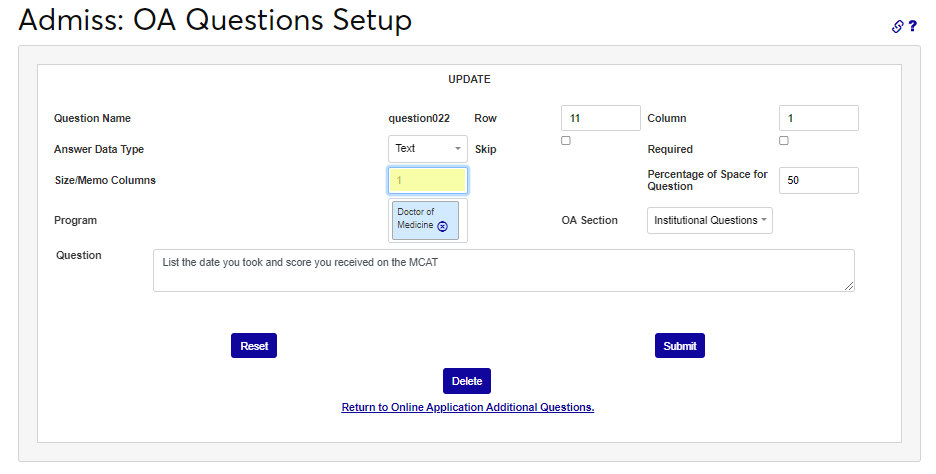Click the Admiss: OA Questions Setup title
The height and width of the screenshot is (474, 936).
click(x=215, y=20)
